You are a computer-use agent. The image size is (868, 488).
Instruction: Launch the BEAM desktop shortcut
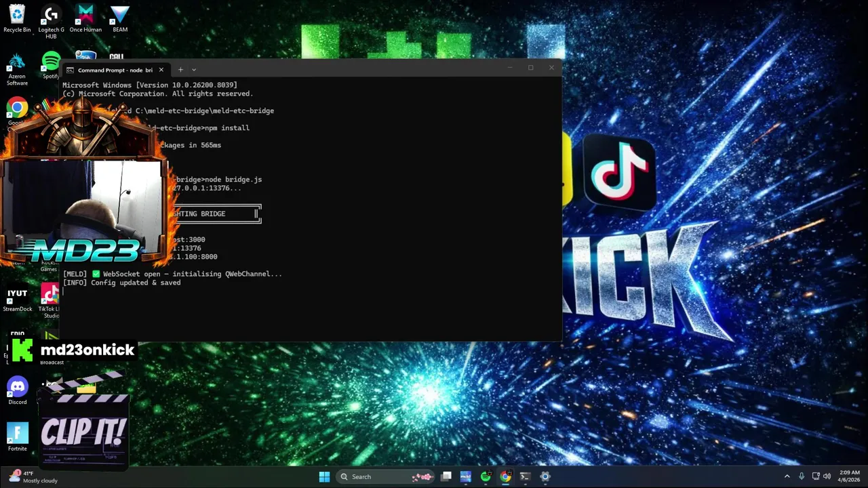pyautogui.click(x=120, y=19)
